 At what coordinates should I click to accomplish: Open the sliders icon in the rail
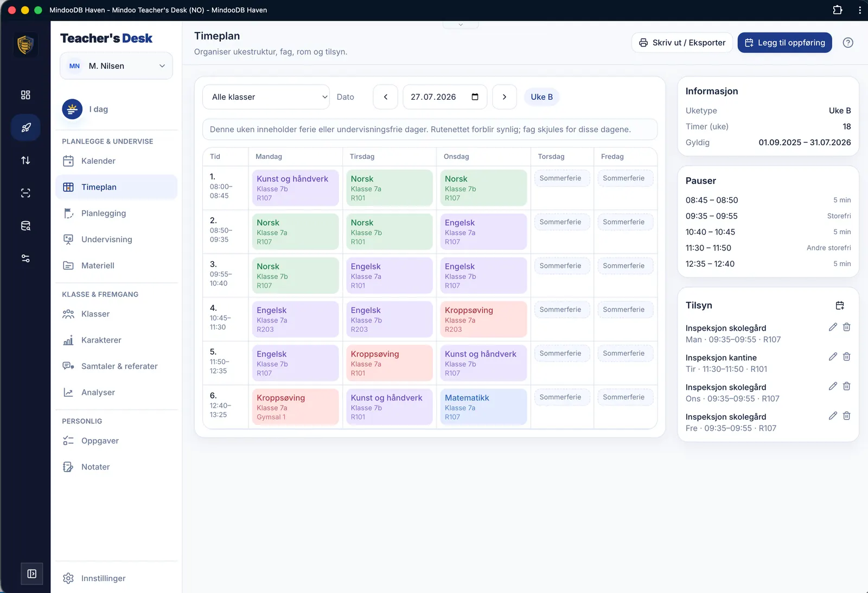25,259
